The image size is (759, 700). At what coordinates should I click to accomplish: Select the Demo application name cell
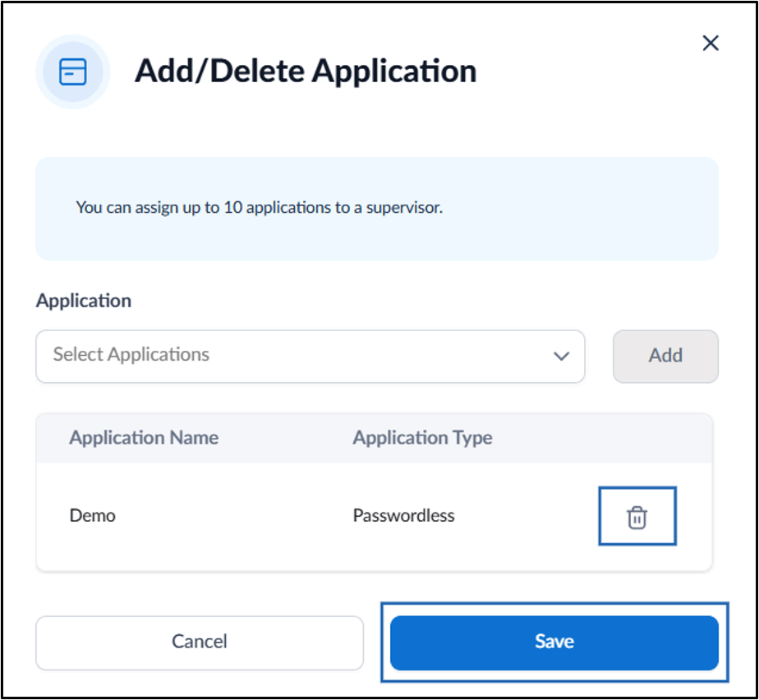click(93, 516)
